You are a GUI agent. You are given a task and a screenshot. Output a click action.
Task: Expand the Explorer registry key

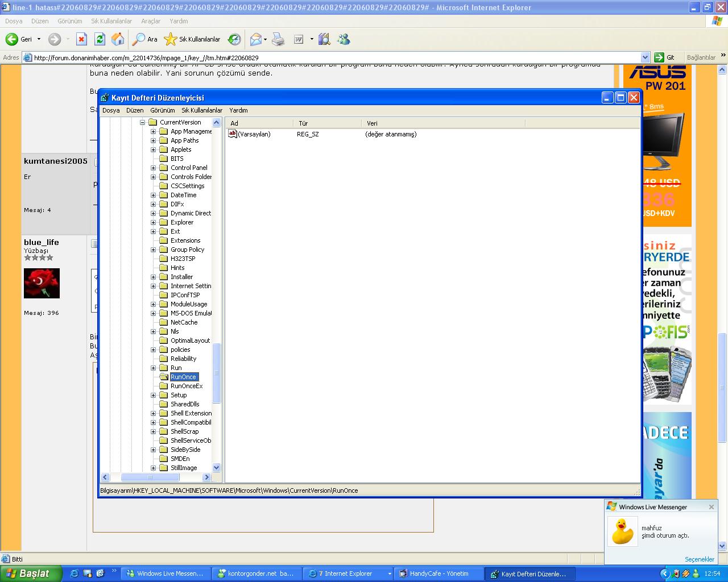[153, 222]
